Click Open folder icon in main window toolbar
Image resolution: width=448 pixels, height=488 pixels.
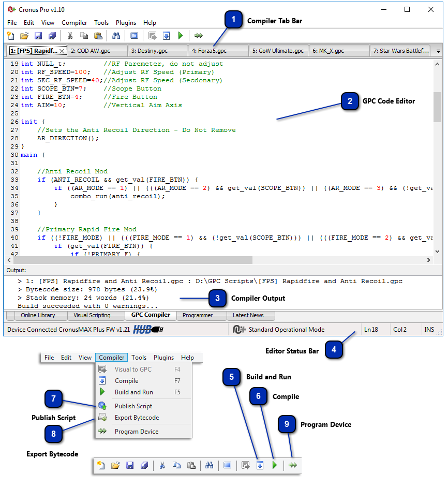[24, 36]
